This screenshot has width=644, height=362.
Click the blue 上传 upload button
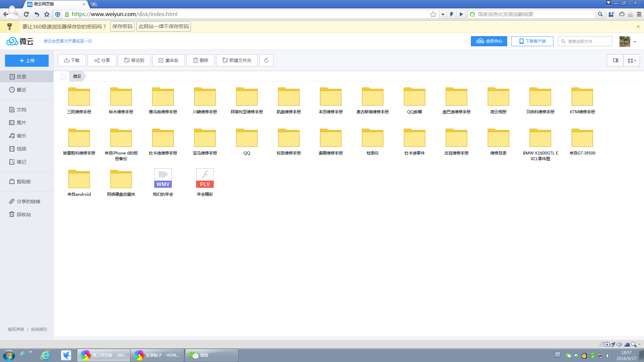point(27,61)
